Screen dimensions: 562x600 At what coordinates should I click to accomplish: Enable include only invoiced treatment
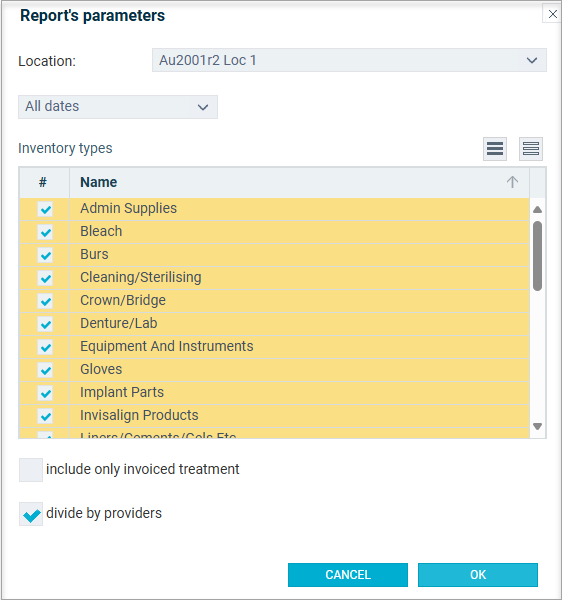click(x=31, y=470)
